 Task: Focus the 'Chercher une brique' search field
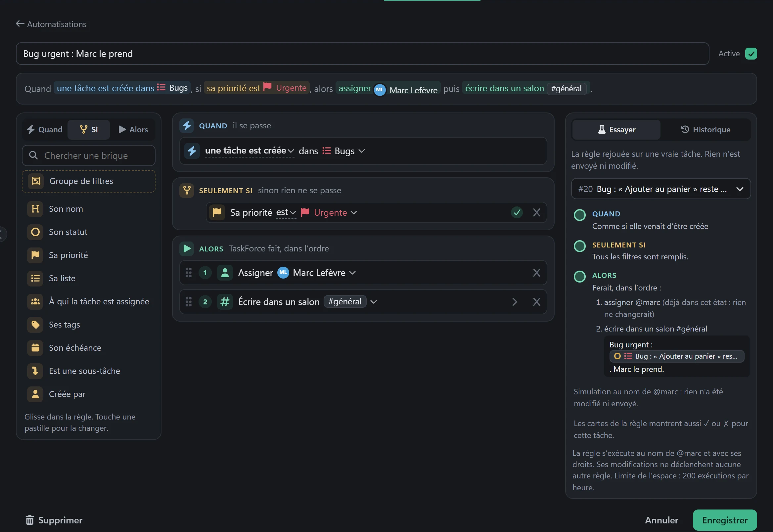89,156
